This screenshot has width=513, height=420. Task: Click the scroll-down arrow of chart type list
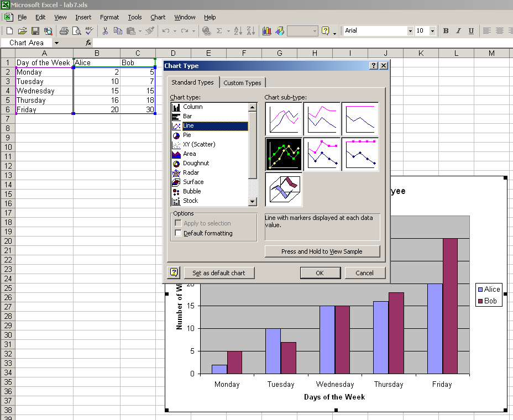252,201
